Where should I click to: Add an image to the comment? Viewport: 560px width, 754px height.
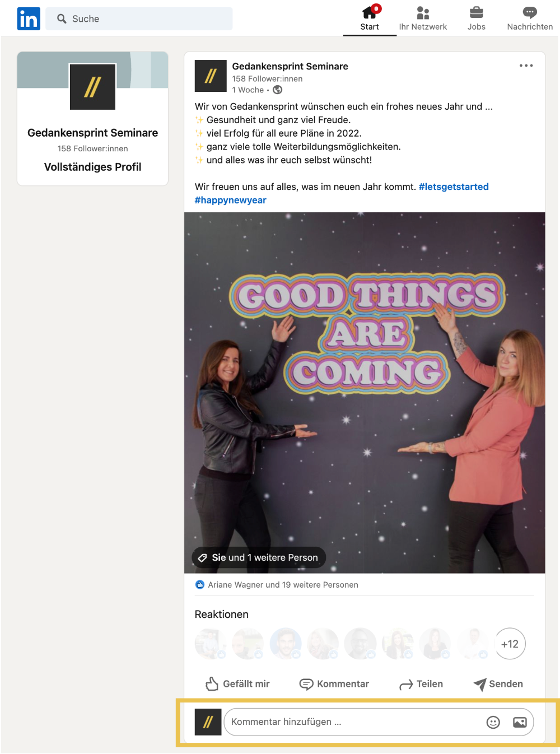click(520, 722)
